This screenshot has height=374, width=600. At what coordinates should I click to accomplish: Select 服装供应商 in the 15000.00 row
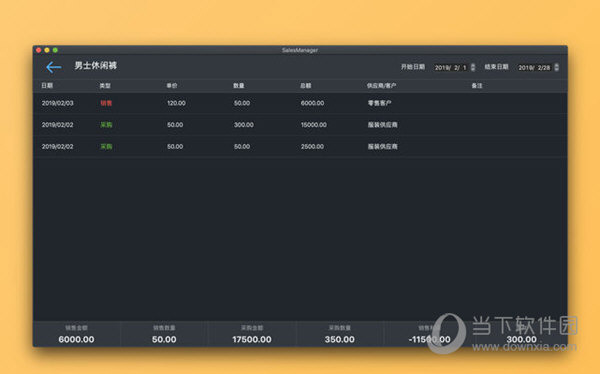(382, 125)
